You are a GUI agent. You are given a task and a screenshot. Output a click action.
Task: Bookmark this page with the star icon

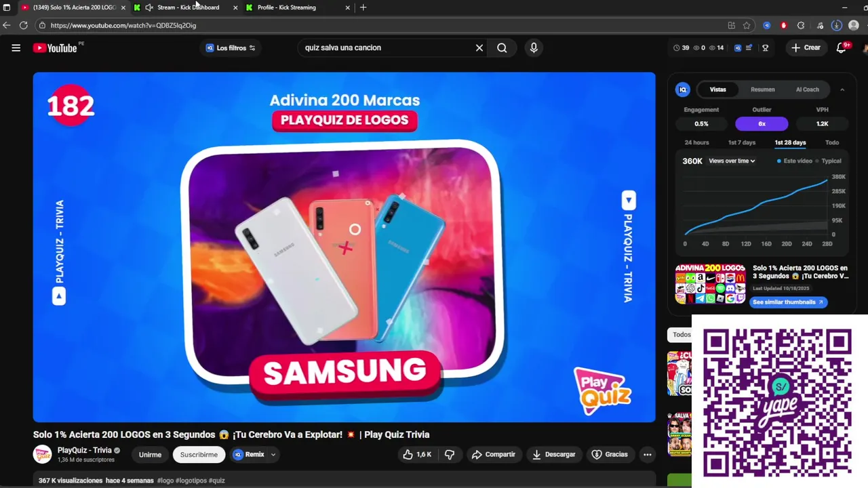[747, 26]
